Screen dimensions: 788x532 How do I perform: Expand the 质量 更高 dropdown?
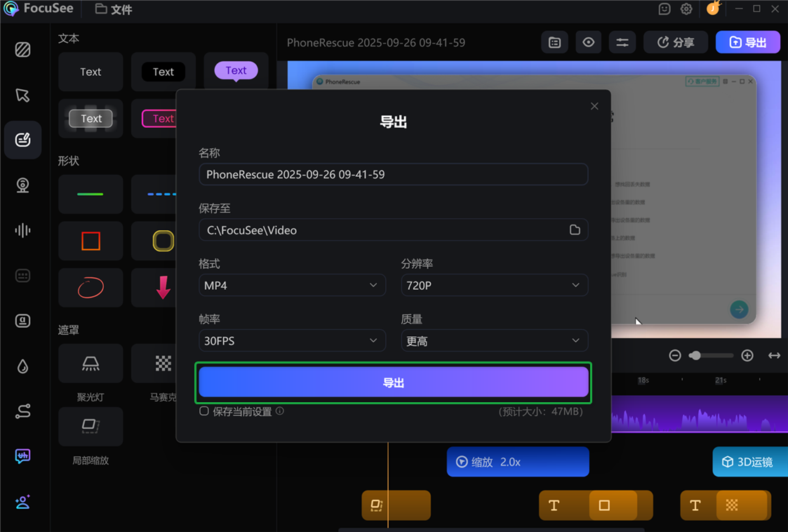tap(495, 340)
